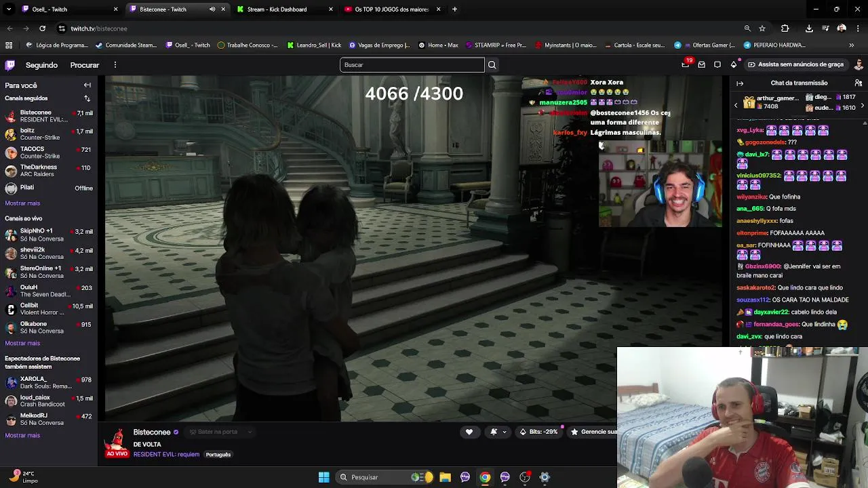This screenshot has height=488, width=868.
Task: Click 'Assista sem anúncios de graça' button
Action: [x=795, y=64]
